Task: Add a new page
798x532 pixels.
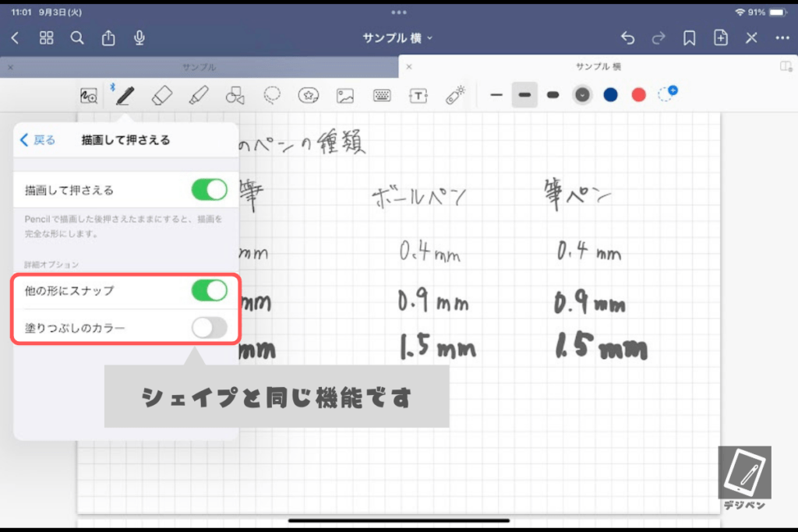Action: 721,37
